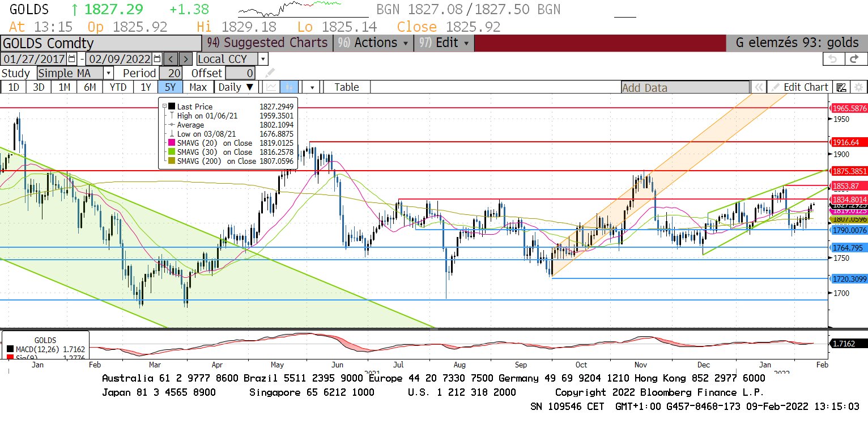Open Suggested Charts
The height and width of the screenshot is (423, 868).
[x=267, y=43]
